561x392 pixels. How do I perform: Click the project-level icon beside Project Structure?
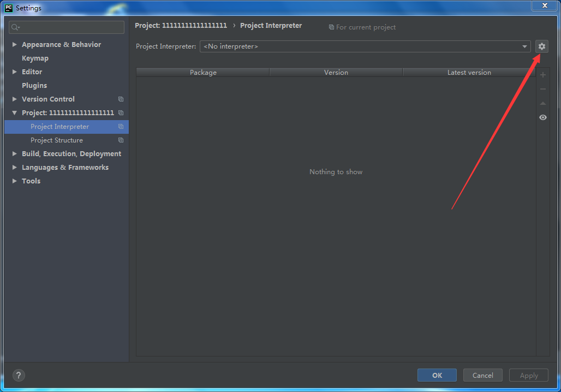click(121, 140)
